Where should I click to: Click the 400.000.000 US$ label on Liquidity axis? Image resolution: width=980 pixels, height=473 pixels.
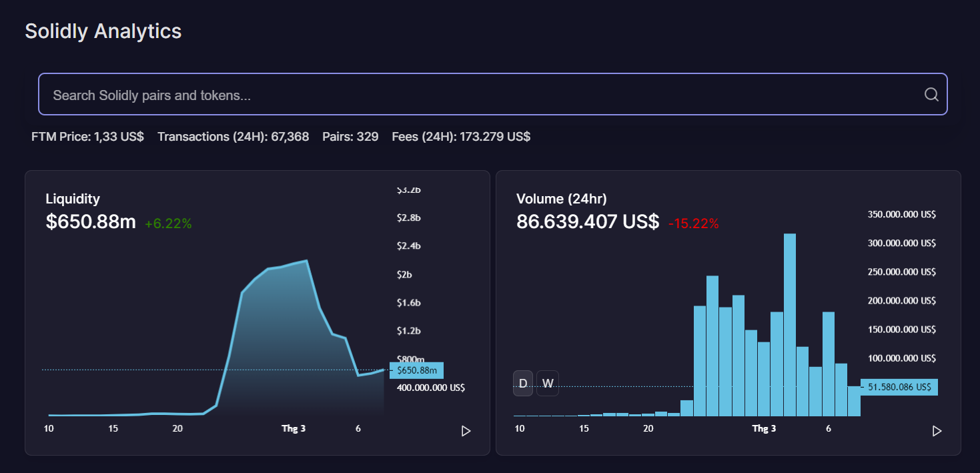point(430,388)
